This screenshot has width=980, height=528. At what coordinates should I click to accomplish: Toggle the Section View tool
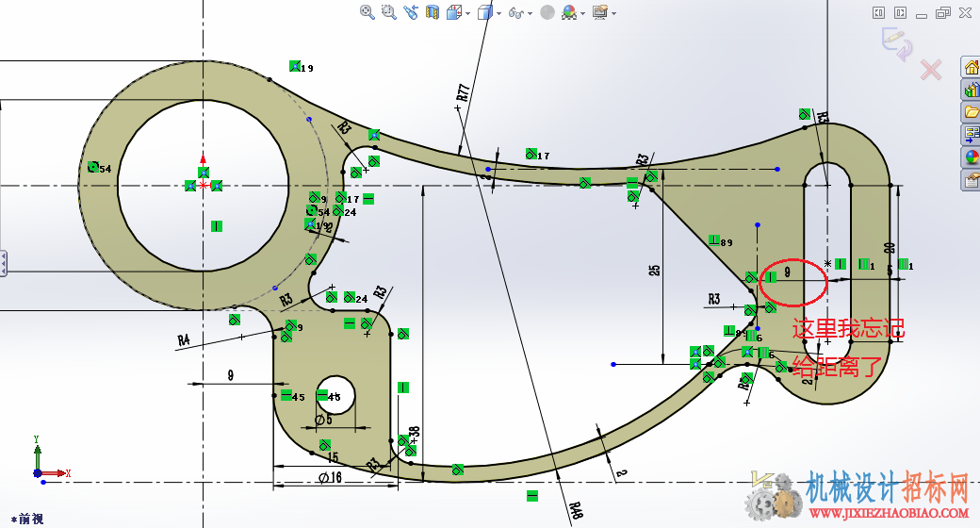pyautogui.click(x=432, y=12)
